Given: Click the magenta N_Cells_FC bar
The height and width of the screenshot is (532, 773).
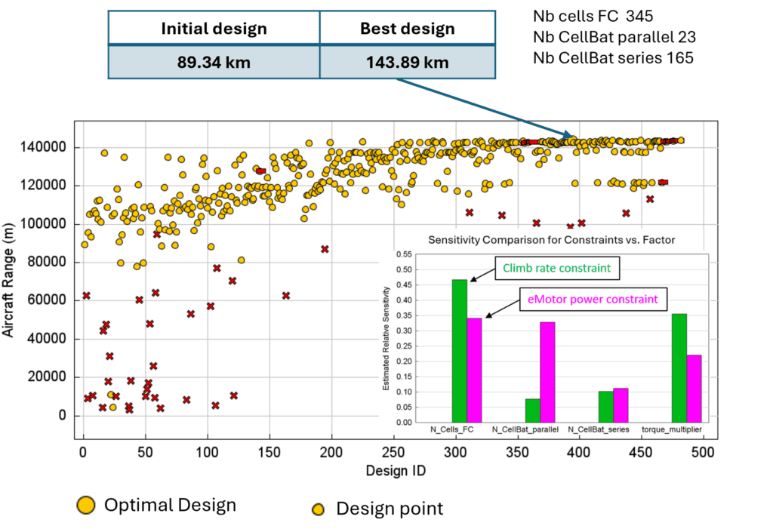Looking at the screenshot, I should [474, 370].
